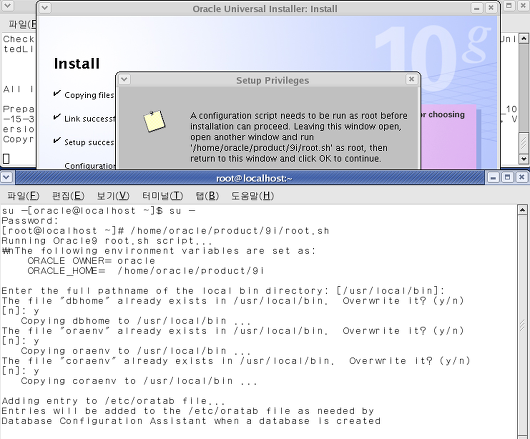Open window menu of root@localhost terminal
The image size is (530, 439).
click(7, 177)
